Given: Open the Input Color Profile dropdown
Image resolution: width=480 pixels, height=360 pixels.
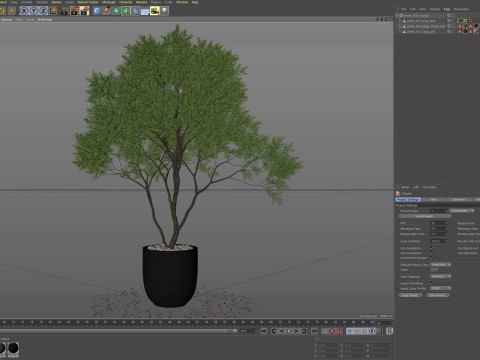Looking at the screenshot, I should click(441, 288).
